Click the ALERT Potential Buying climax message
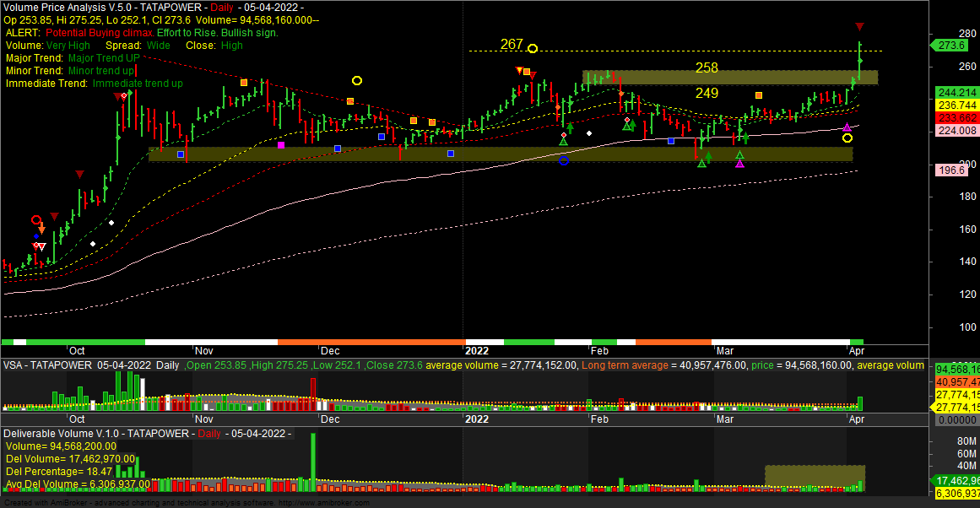This screenshot has width=980, height=508. [x=142, y=33]
